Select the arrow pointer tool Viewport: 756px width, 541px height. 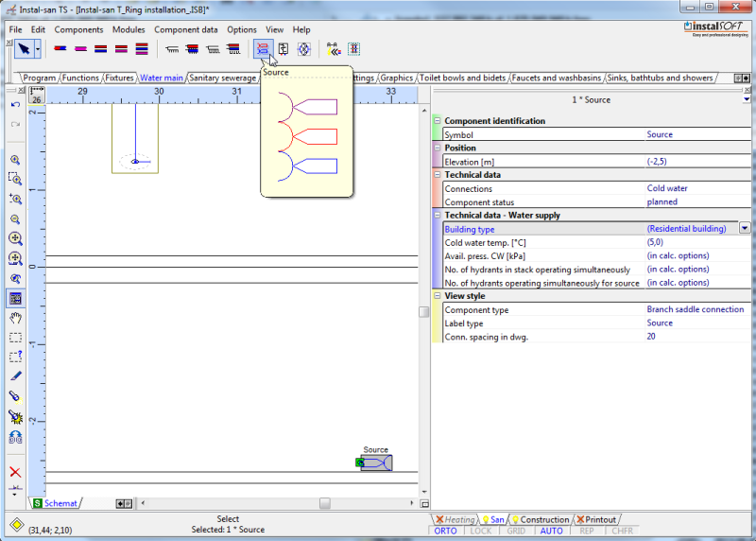click(25, 49)
